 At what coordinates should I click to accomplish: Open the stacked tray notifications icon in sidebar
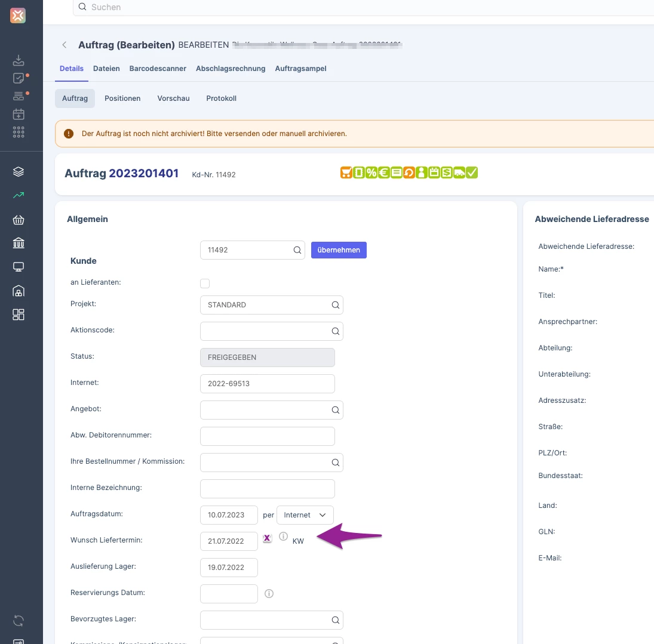pos(19,96)
